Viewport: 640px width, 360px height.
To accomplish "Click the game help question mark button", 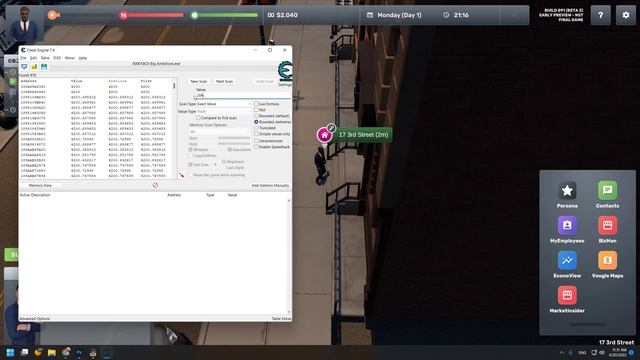I will 600,15.
